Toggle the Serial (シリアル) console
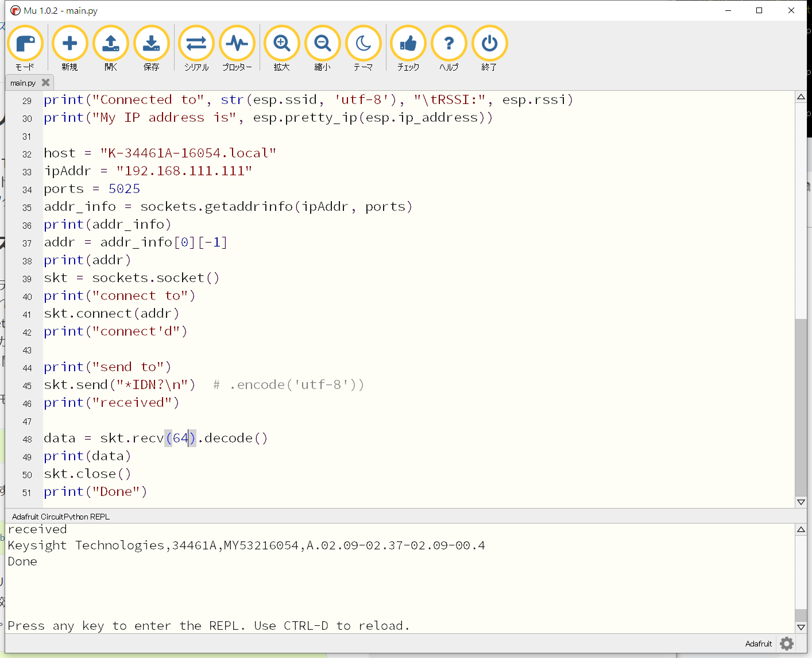This screenshot has width=812, height=658. point(196,48)
